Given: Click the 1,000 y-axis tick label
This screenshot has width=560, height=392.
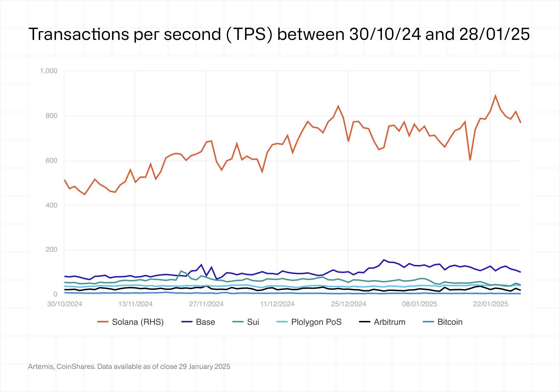Looking at the screenshot, I should 49,71.
